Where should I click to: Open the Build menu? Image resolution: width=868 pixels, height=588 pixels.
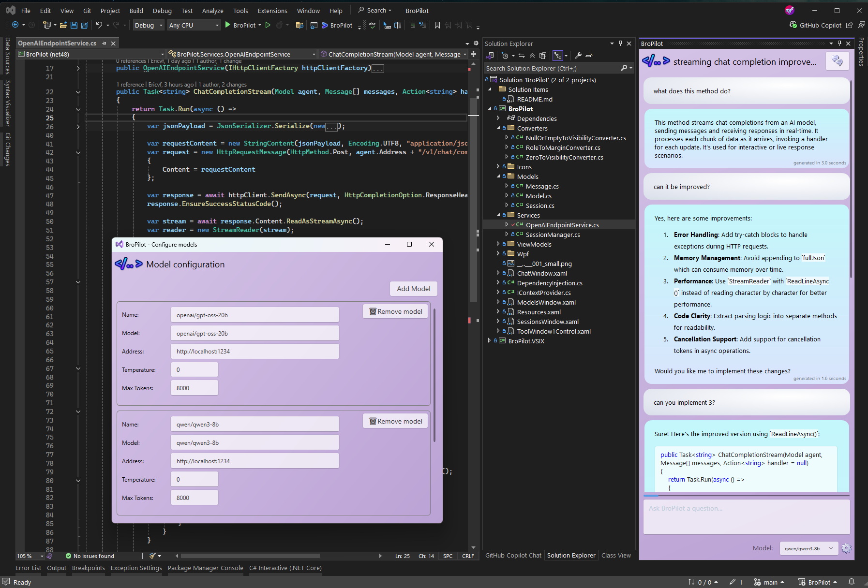[136, 11]
